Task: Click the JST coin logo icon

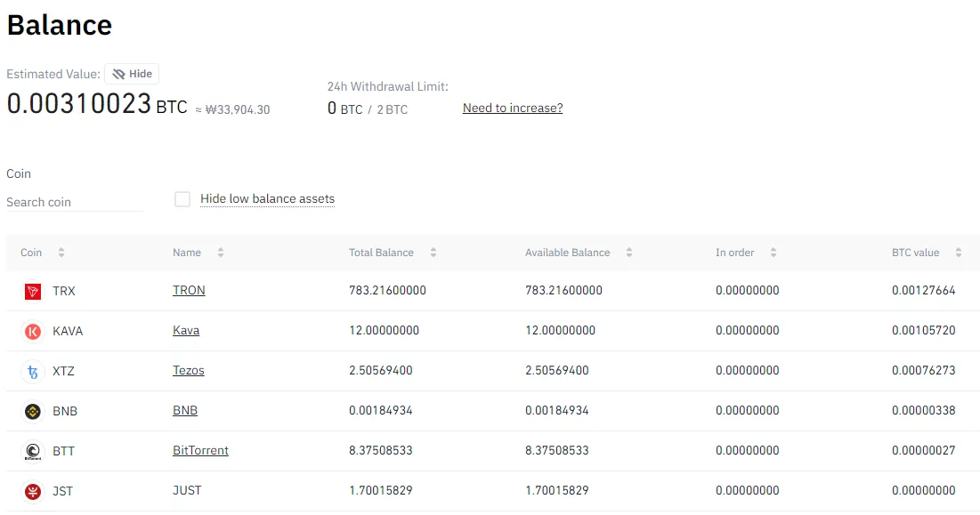Action: 33,491
